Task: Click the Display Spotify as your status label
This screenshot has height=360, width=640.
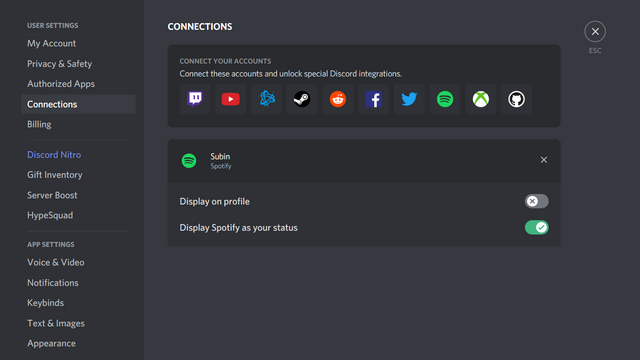Action: coord(238,228)
